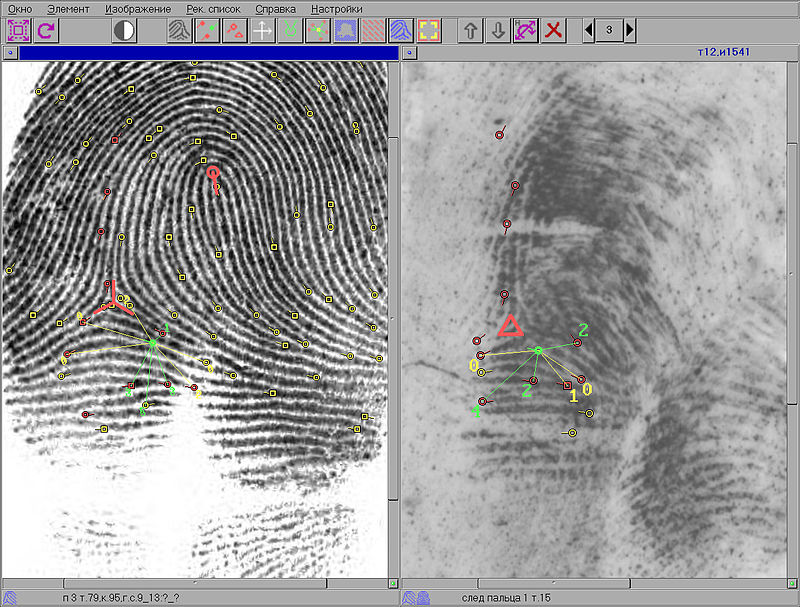
Task: Toggle the blue fingerprint overlay icon
Action: click(401, 30)
